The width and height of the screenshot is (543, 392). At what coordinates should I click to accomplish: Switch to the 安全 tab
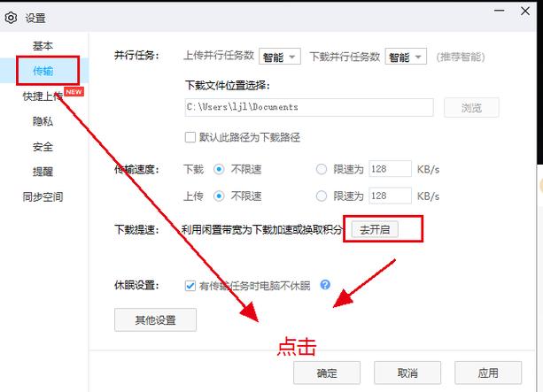pos(43,146)
